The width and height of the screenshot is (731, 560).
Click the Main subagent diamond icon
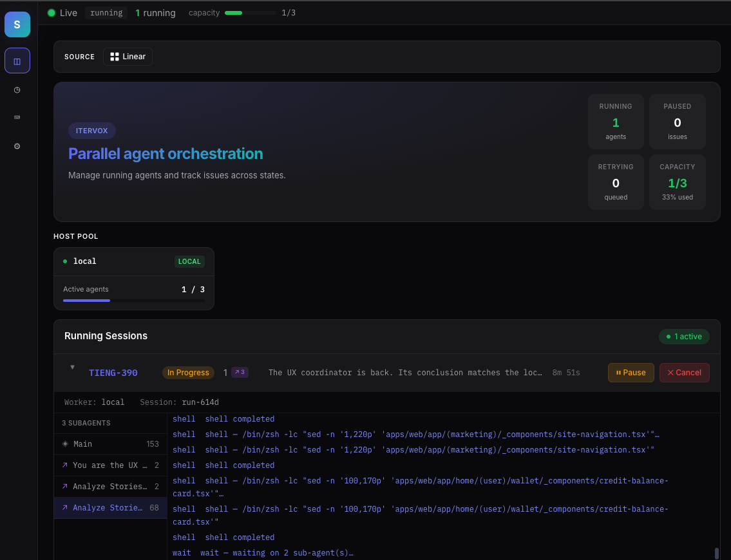[x=65, y=444]
